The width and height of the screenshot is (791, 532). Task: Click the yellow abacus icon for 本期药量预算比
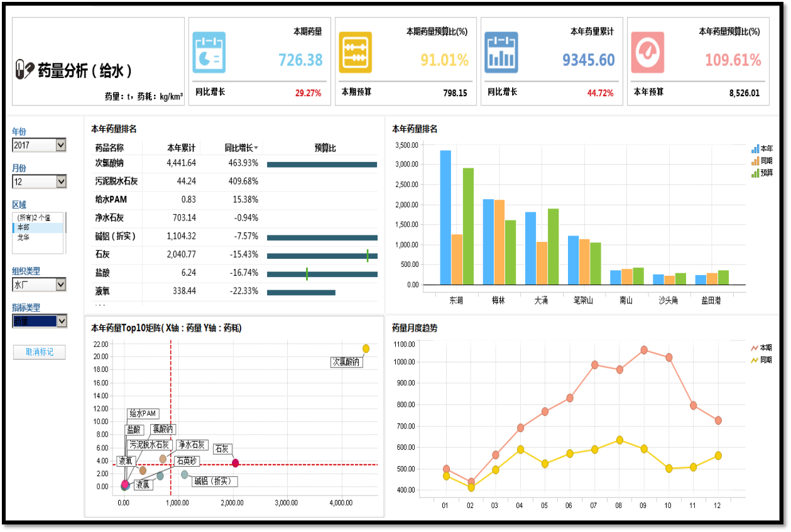click(x=355, y=53)
